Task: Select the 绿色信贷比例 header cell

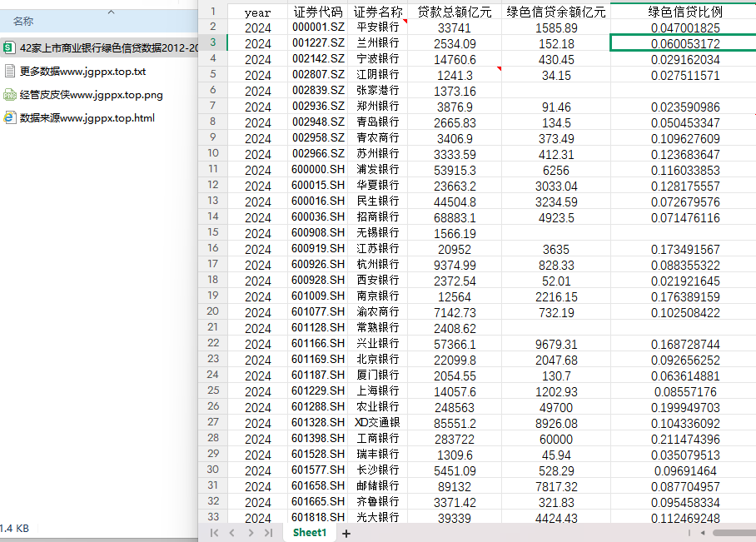Action: point(684,12)
